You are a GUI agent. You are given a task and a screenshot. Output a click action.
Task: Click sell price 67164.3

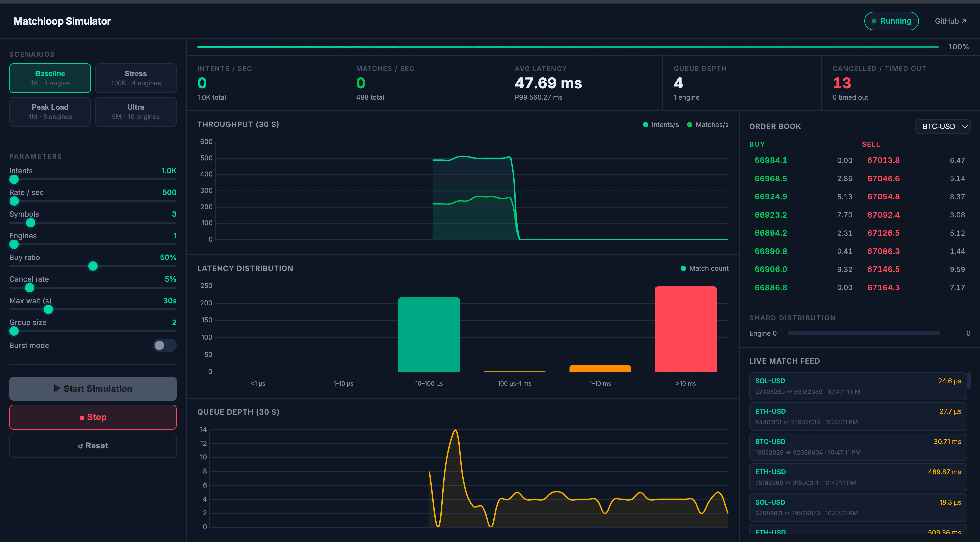point(883,288)
